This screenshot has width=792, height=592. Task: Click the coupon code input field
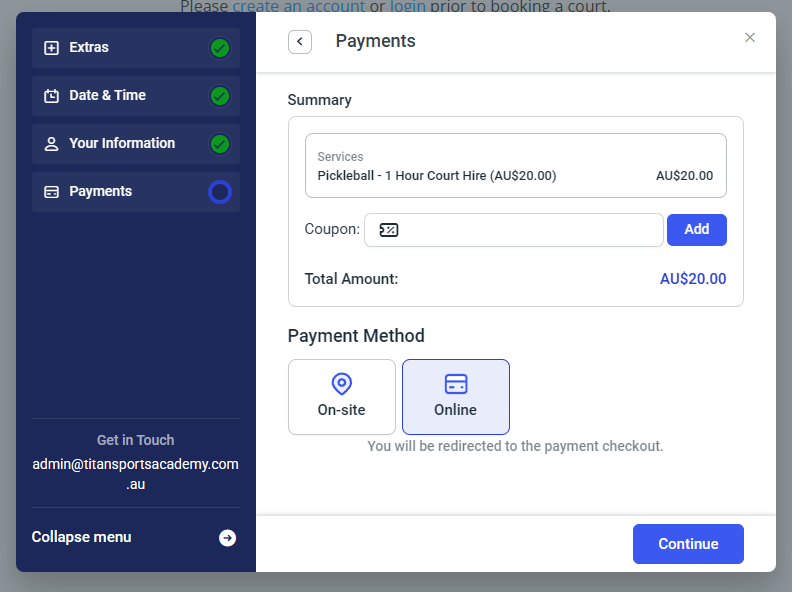pos(530,230)
